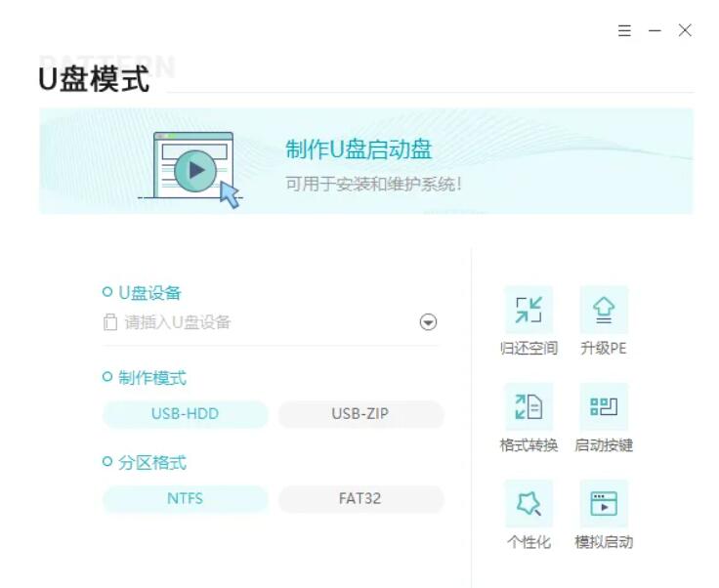Open the 启动按键 boot hotkey lookup

[604, 406]
